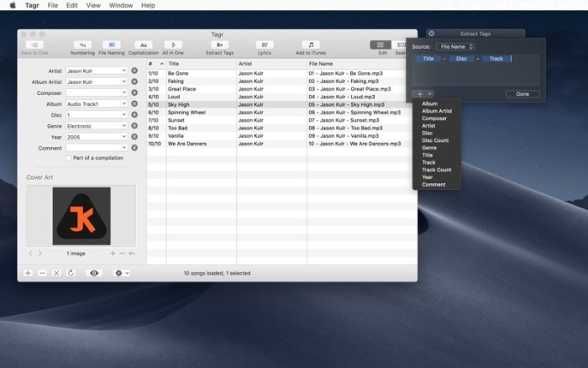Open the Lyrics tool
The image size is (588, 368).
(265, 45)
